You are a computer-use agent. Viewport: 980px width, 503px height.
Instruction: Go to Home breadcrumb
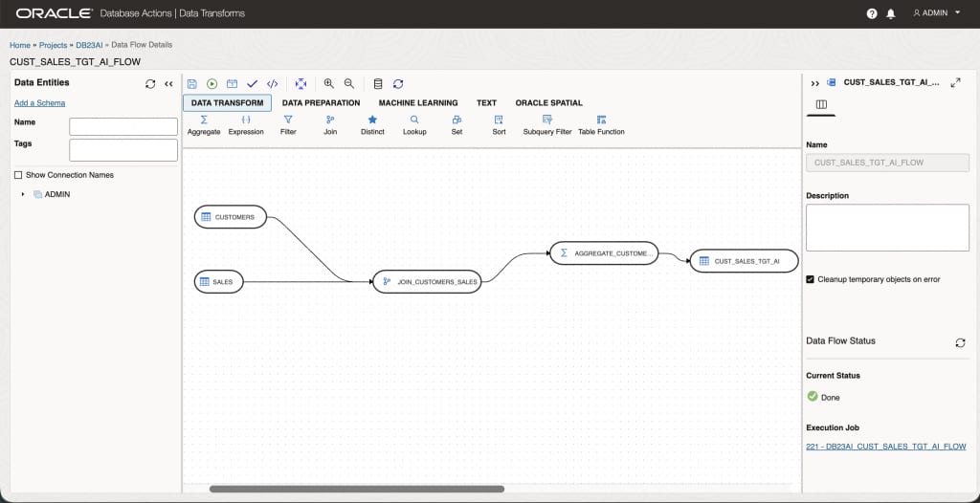click(x=19, y=45)
